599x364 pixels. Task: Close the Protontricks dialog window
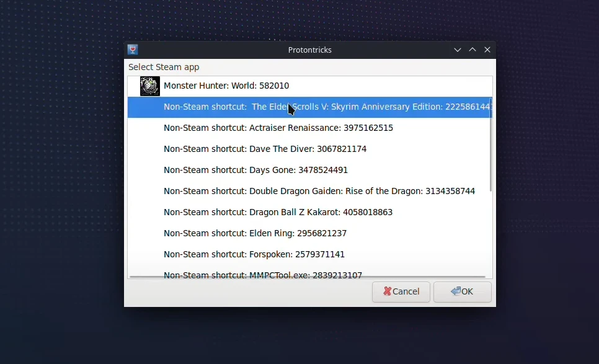click(x=487, y=50)
